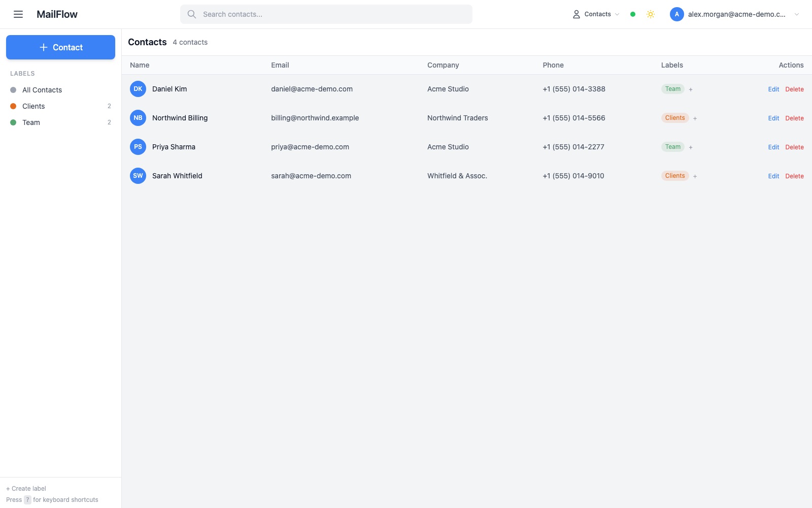
Task: Click phone +1 (555) 014-3388
Action: coord(574,89)
